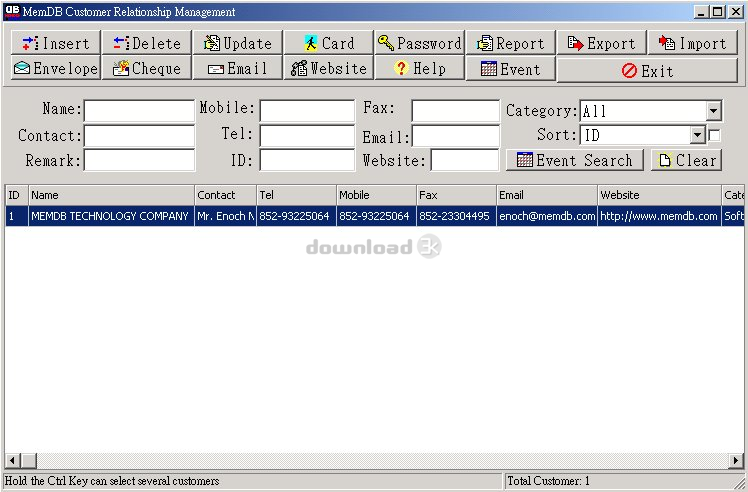Click the ID column header
The image size is (748, 492).
click(17, 195)
